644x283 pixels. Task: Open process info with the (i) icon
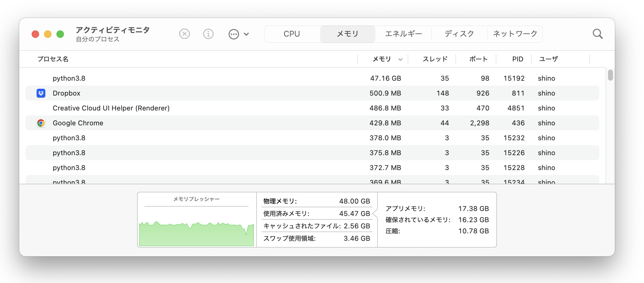tap(208, 34)
